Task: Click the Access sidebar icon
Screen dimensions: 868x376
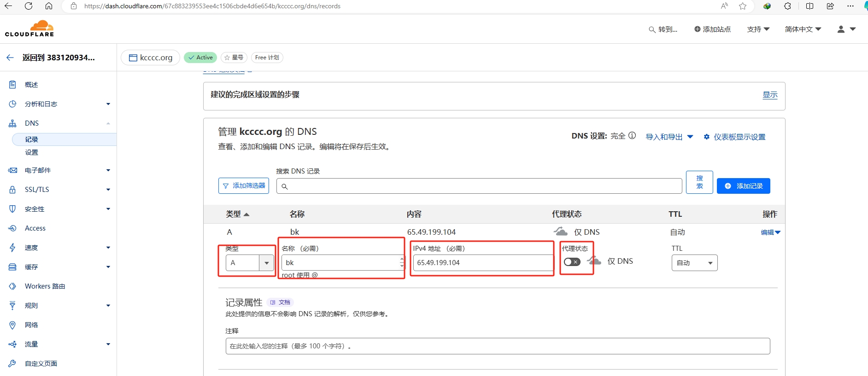Action: pos(12,228)
